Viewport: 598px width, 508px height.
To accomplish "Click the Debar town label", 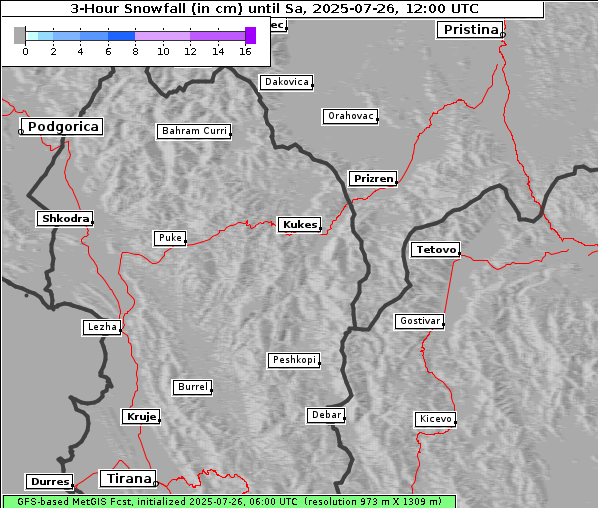I will (326, 415).
